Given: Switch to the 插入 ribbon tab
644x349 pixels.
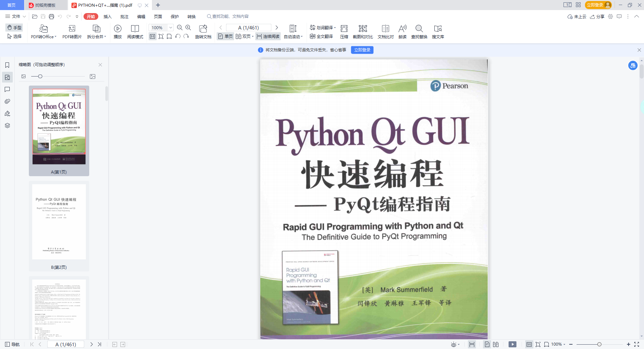Looking at the screenshot, I should pos(107,16).
